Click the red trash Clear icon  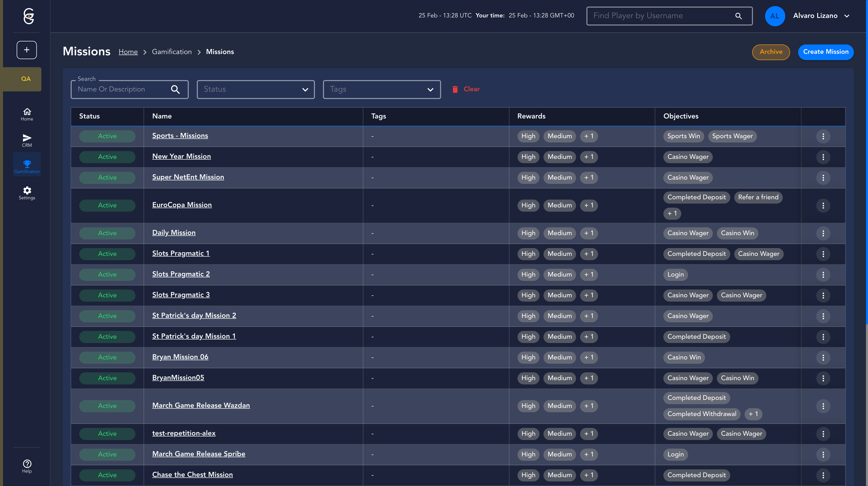tap(455, 89)
